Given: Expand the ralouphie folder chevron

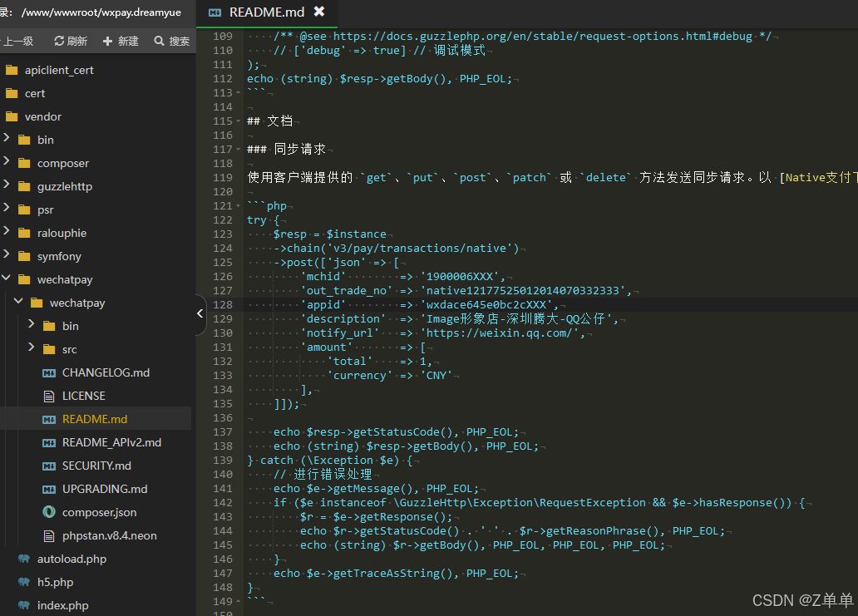Looking at the screenshot, I should pyautogui.click(x=7, y=230).
